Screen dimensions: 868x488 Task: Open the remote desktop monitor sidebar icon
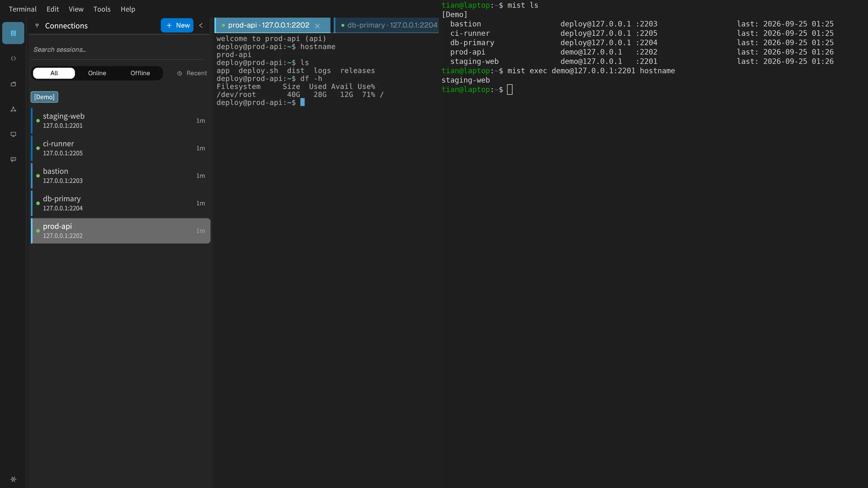[13, 134]
